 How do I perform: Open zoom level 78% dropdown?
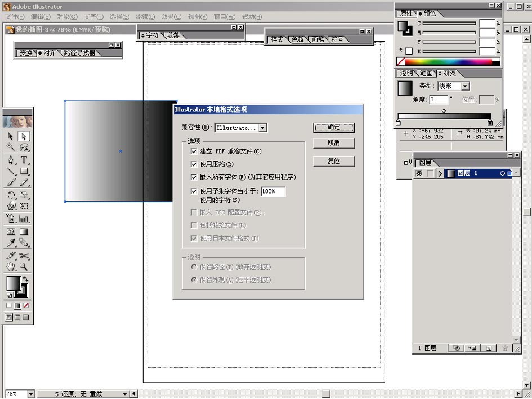31,394
